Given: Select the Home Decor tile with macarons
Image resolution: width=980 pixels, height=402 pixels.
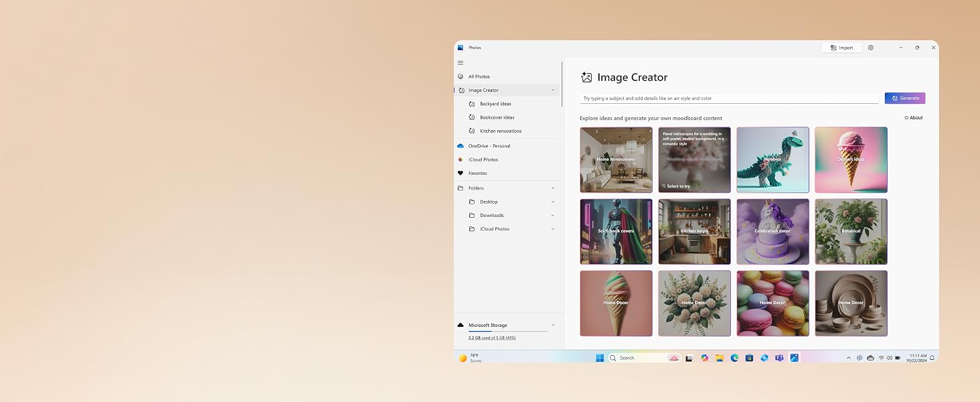Looking at the screenshot, I should (x=772, y=304).
